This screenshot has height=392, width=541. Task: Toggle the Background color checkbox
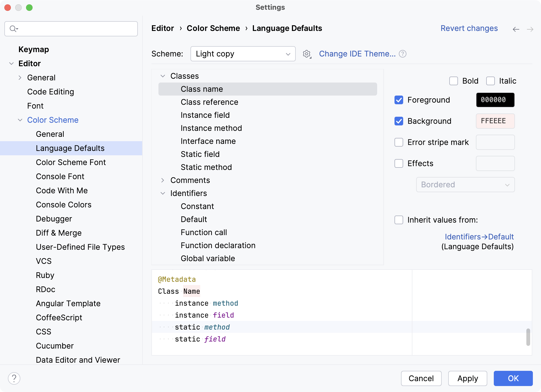pyautogui.click(x=399, y=121)
